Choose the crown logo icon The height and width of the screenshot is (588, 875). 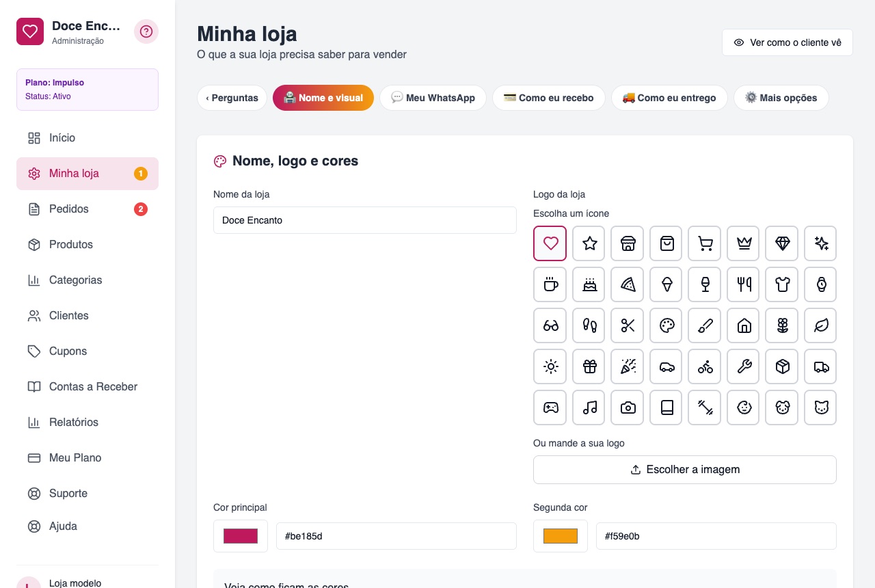tap(744, 243)
